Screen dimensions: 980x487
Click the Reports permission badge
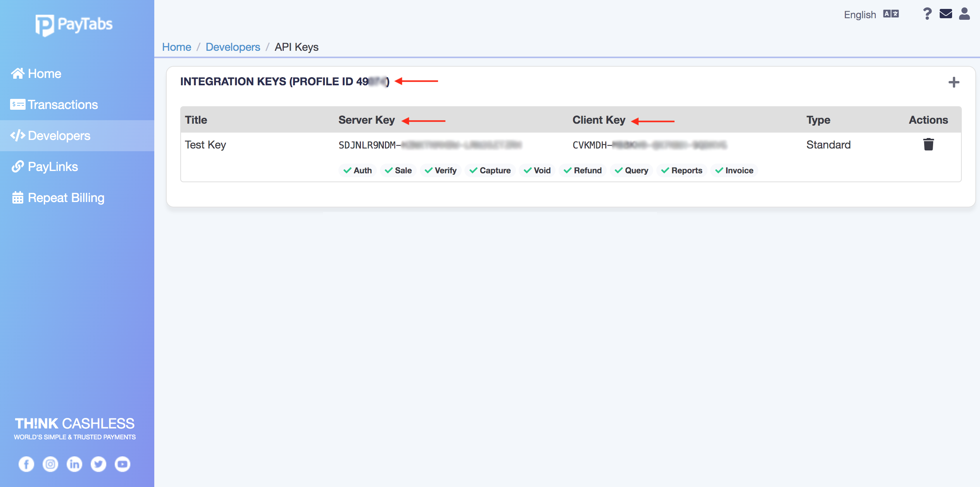682,171
